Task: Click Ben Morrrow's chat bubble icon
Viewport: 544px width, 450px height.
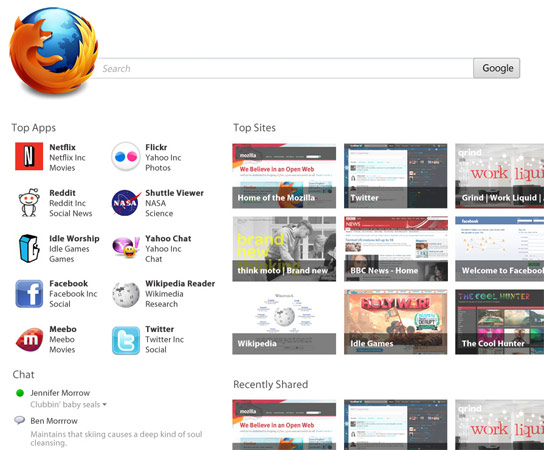Action: pos(19,421)
